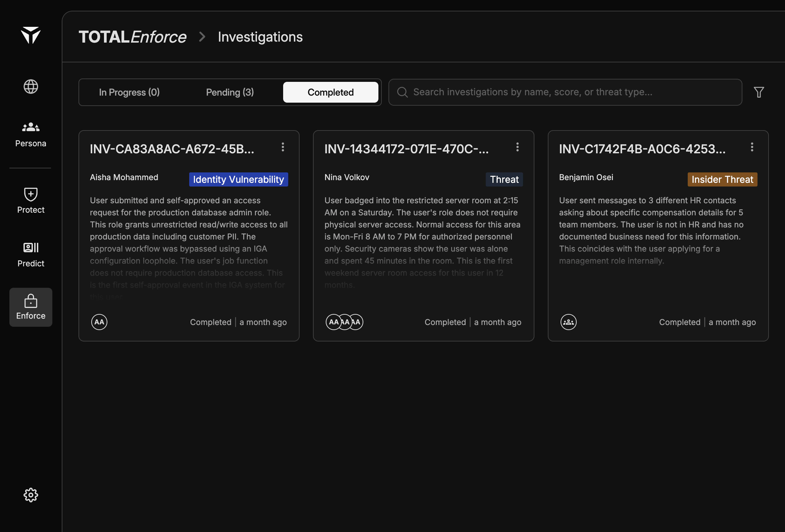Click the Investigations breadcrumb

(x=260, y=37)
